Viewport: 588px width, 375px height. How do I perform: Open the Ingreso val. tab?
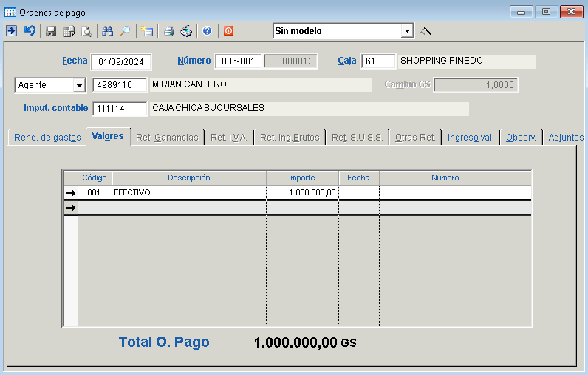click(470, 138)
